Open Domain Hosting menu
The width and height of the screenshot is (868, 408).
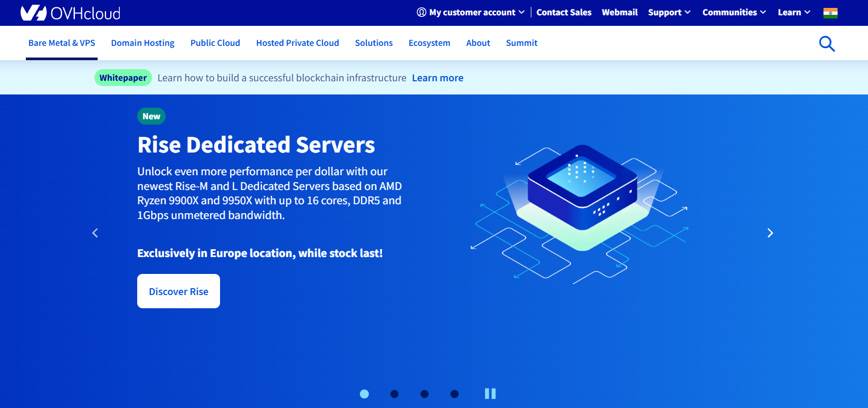pyautogui.click(x=142, y=43)
